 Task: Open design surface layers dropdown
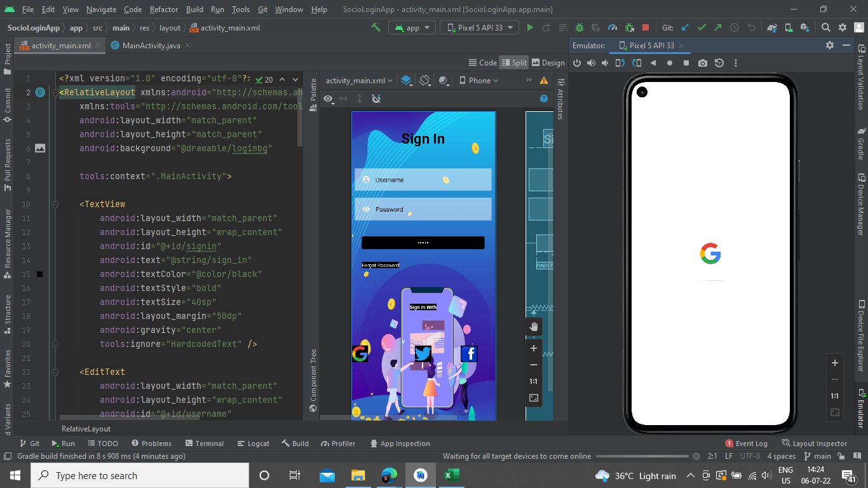(x=407, y=81)
